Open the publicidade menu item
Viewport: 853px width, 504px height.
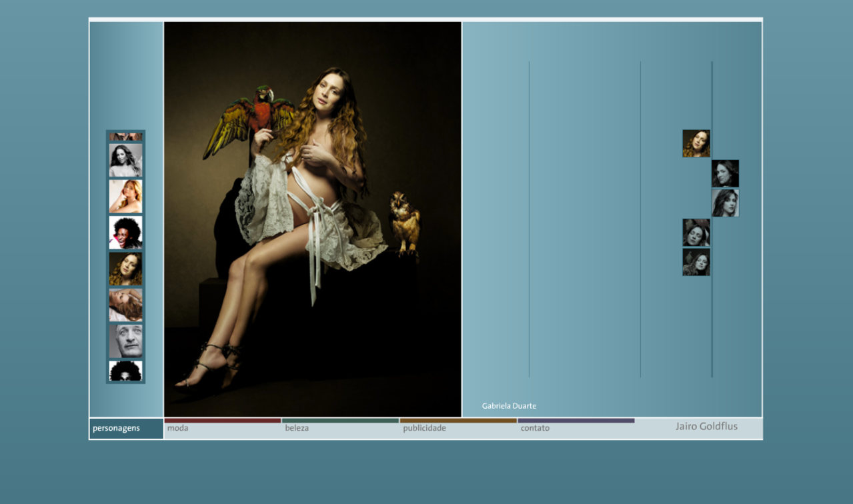[x=458, y=428]
